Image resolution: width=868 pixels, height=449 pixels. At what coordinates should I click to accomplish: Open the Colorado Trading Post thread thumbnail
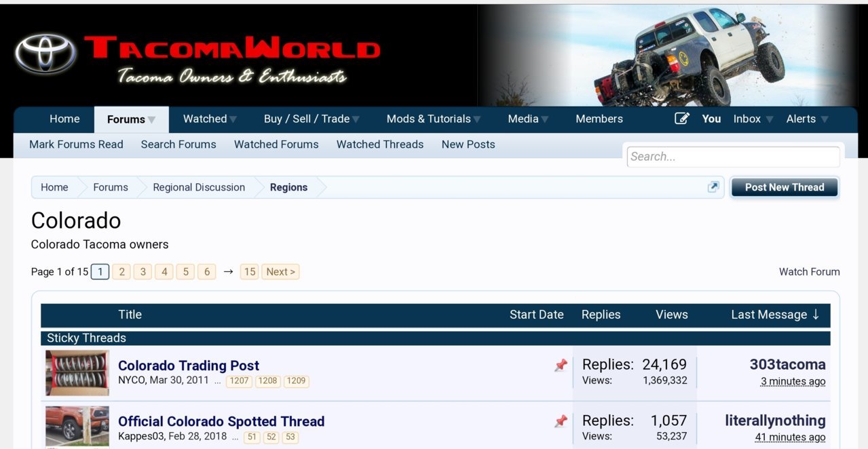click(77, 373)
